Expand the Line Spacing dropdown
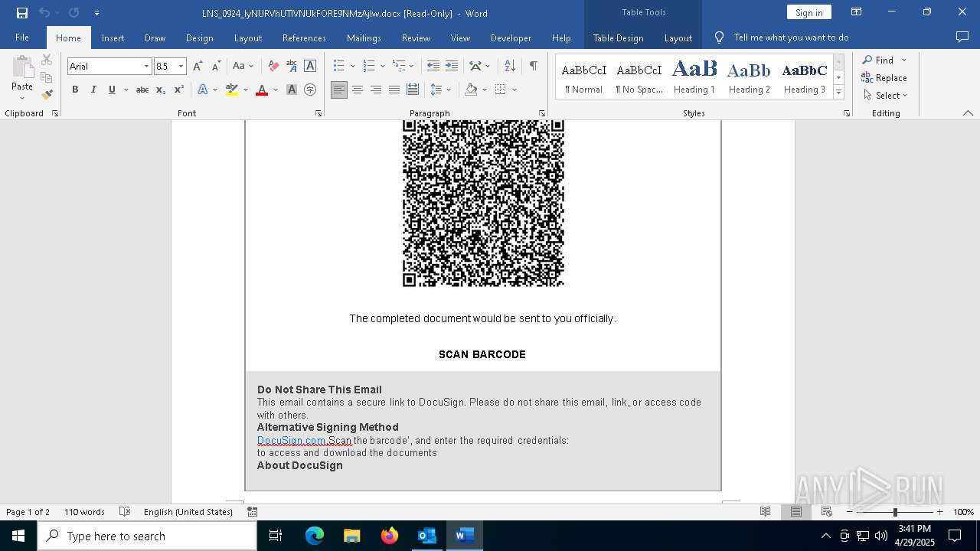Image resolution: width=980 pixels, height=551 pixels. (x=449, y=90)
